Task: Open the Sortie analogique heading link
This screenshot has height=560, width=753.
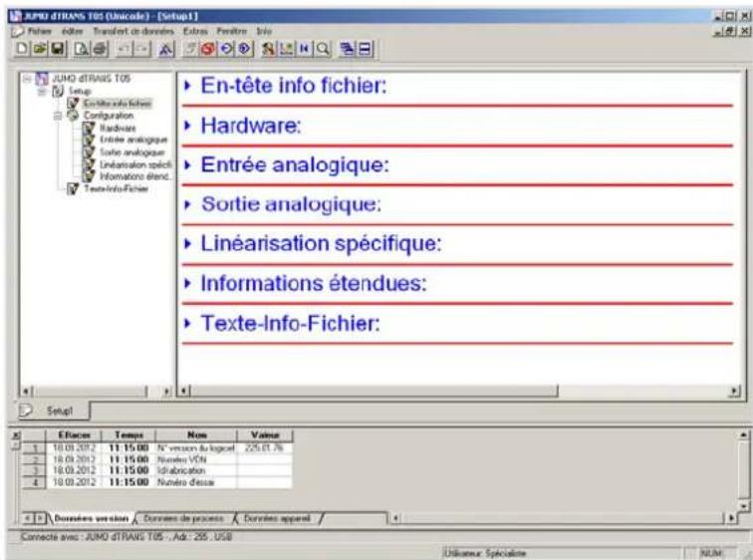Action: [291, 204]
